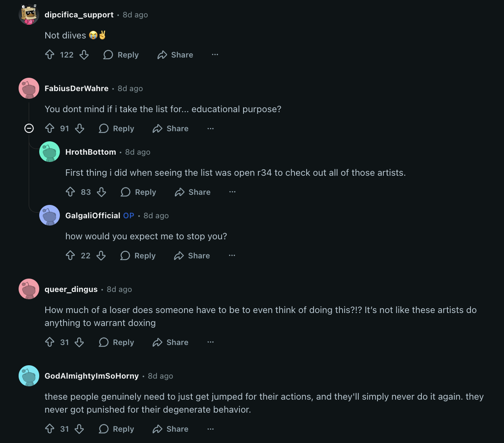This screenshot has height=443, width=504.
Task: Upvote GodAlmightyImSoHorny's comment
Action: [50, 429]
